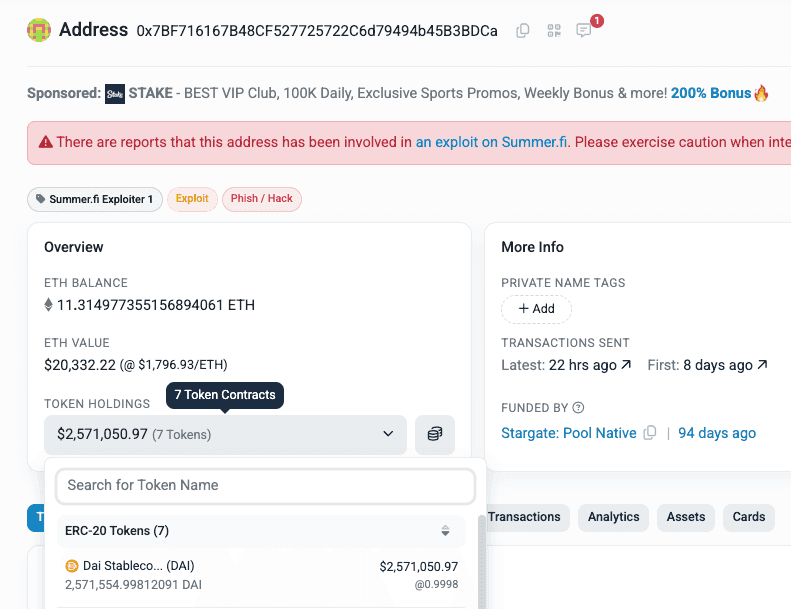
Task: Click the address identicon avatar
Action: coord(39,30)
